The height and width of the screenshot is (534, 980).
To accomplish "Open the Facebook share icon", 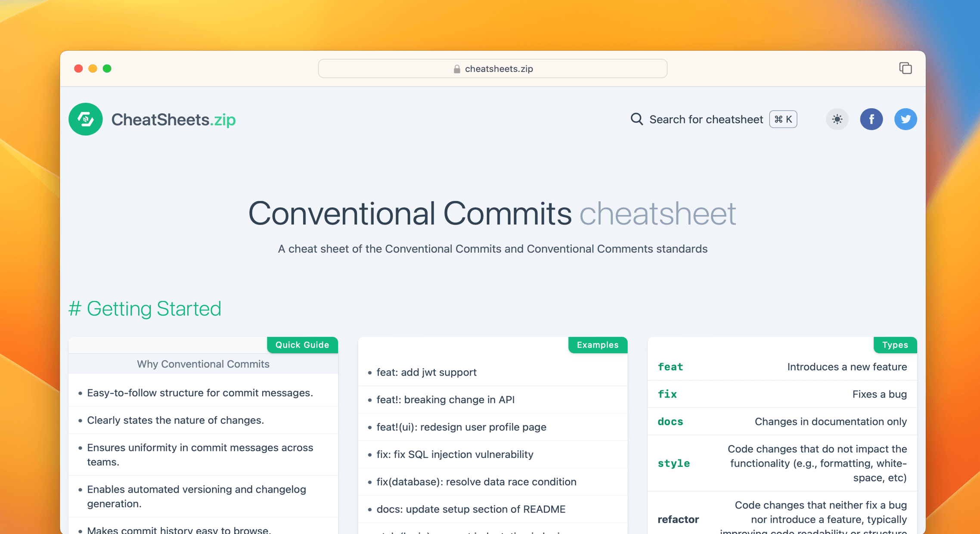I will pos(871,119).
